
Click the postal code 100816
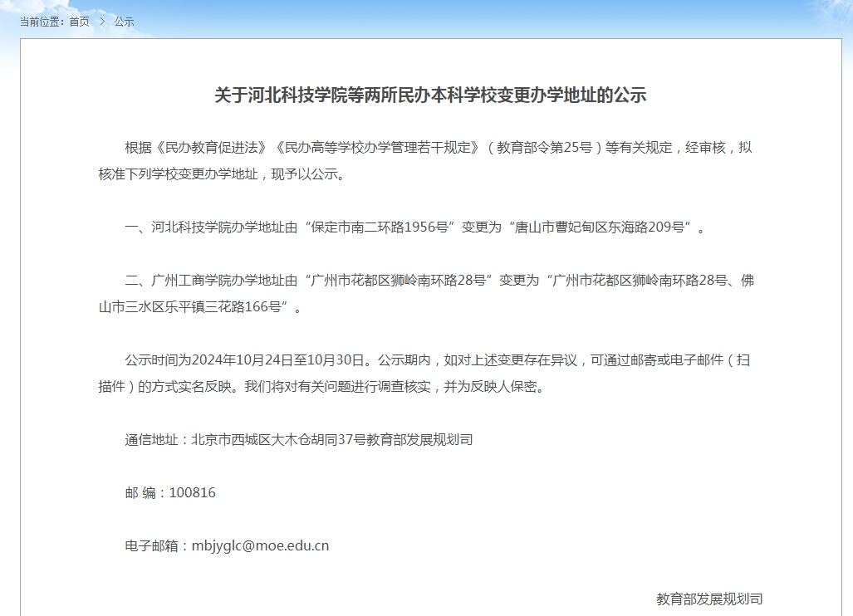point(193,492)
